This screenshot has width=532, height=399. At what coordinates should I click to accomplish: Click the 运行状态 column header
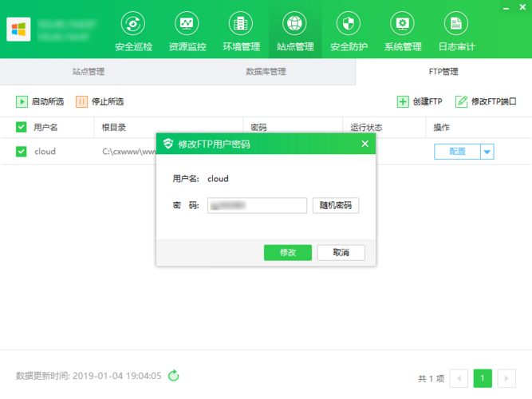pyautogui.click(x=366, y=128)
